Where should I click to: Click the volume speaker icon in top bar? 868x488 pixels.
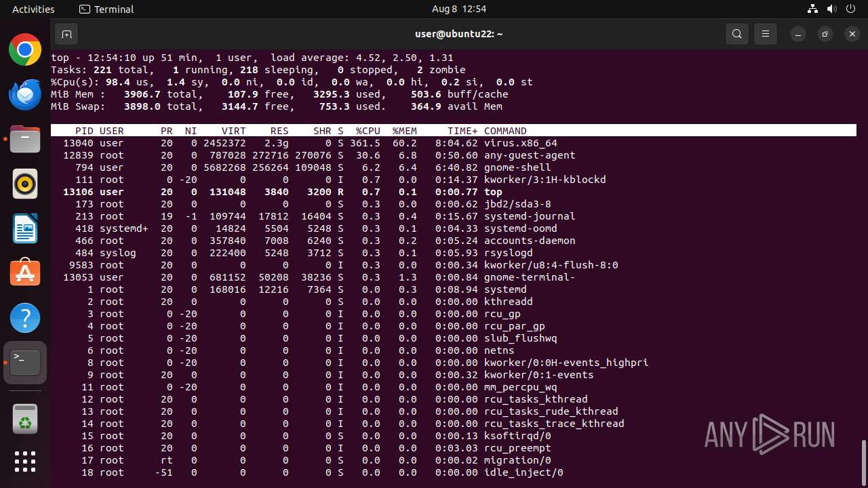(x=831, y=9)
